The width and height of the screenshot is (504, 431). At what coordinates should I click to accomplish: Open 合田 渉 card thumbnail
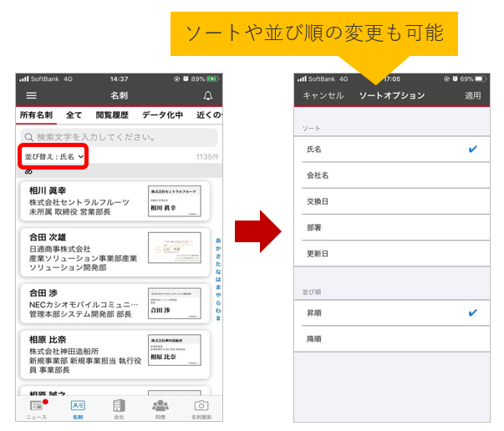click(x=175, y=303)
